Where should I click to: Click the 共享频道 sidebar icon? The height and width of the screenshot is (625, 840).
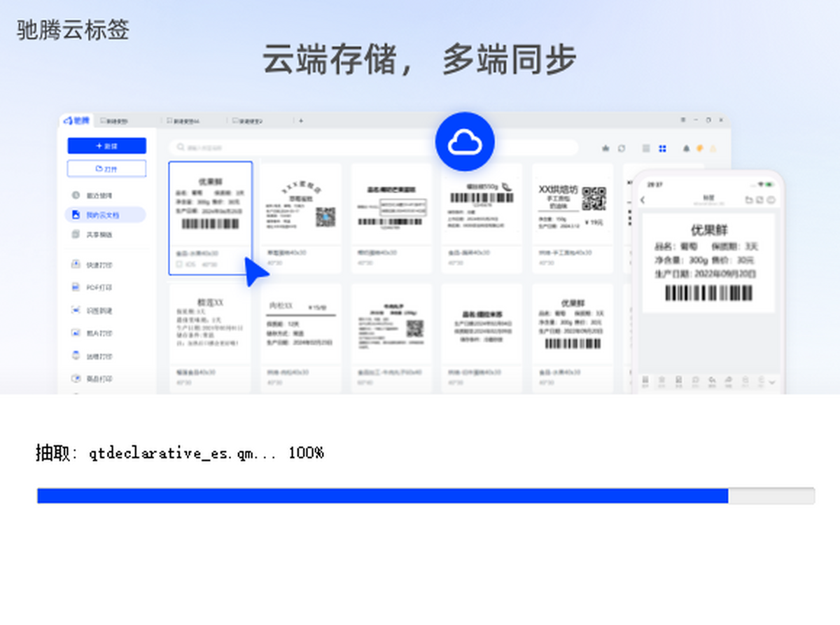(76, 234)
